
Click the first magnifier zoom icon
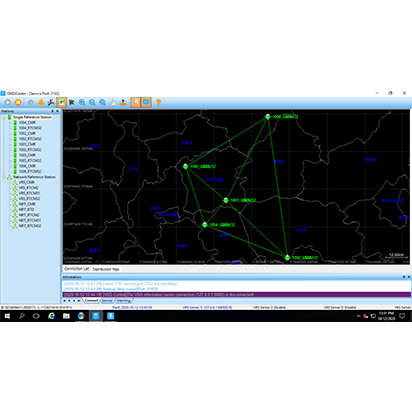(x=82, y=102)
